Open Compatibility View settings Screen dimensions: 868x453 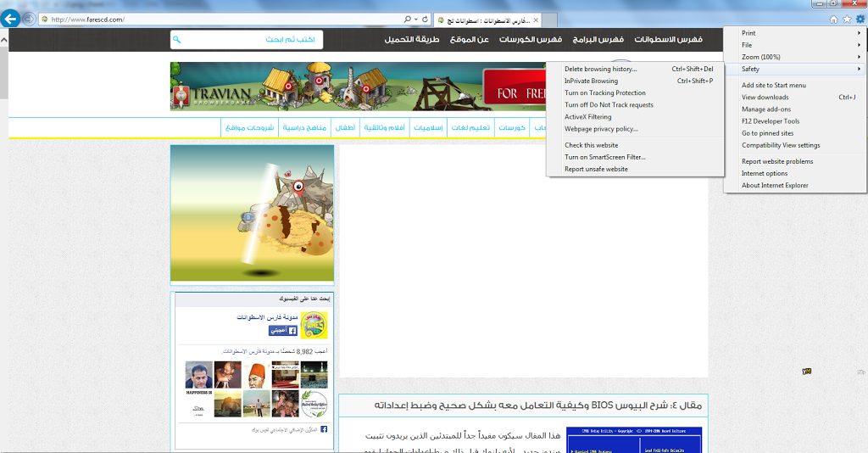coord(794,146)
